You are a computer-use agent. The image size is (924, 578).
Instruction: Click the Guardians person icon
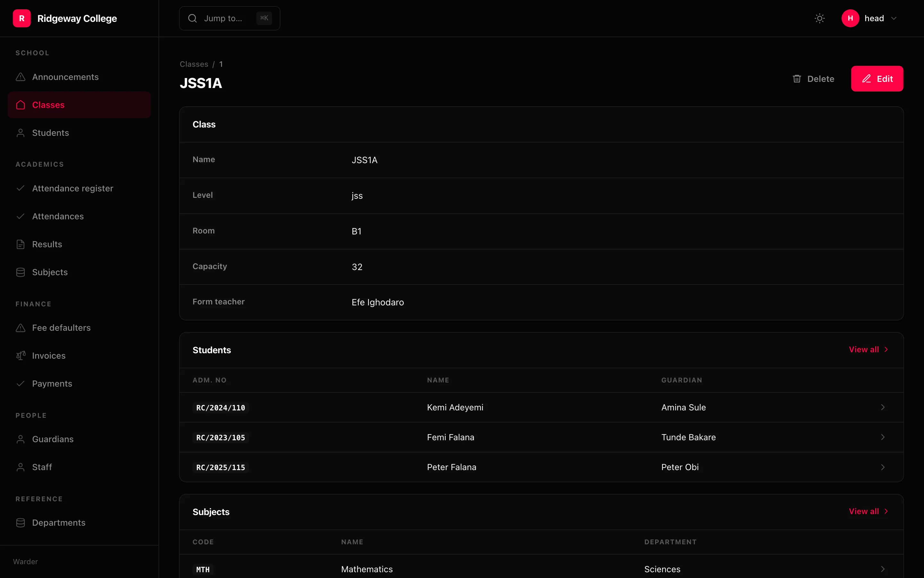[x=21, y=439]
